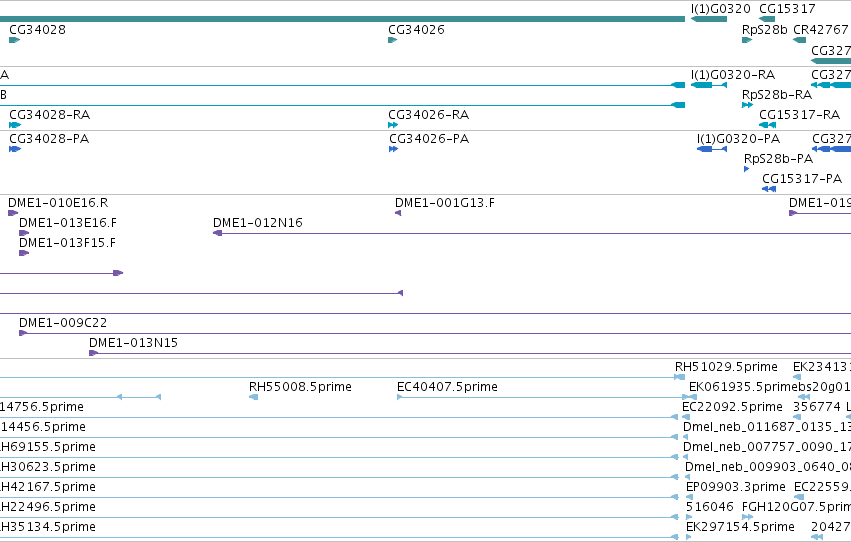
Task: Select the CG34028 gene feature
Action: pos(37,29)
